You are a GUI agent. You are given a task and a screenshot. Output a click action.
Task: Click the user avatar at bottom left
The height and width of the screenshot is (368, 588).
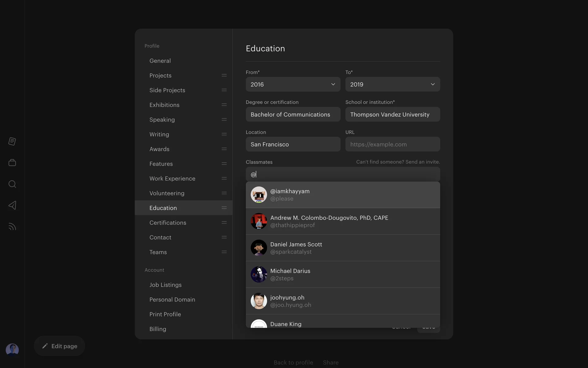tap(12, 350)
